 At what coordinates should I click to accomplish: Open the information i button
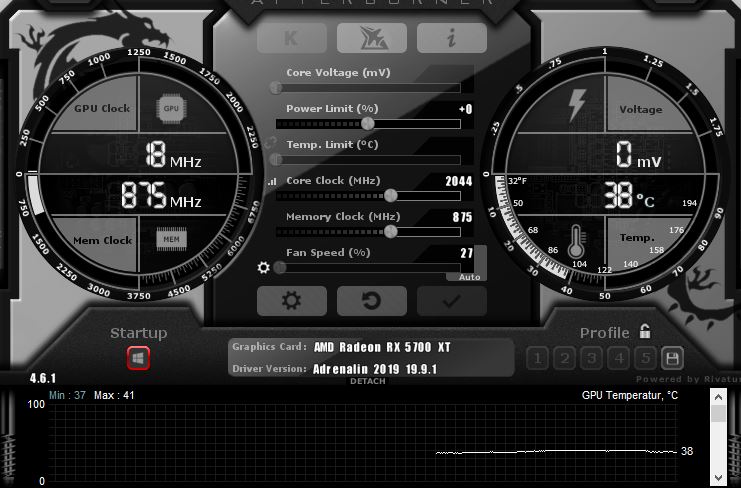pyautogui.click(x=452, y=38)
